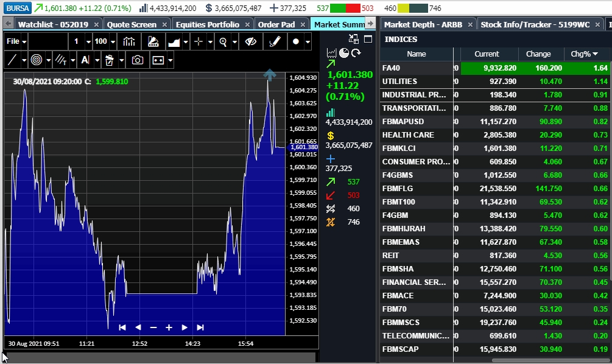This screenshot has width=612, height=364.
Task: Toggle the hide drawings eye icon
Action: (x=250, y=41)
